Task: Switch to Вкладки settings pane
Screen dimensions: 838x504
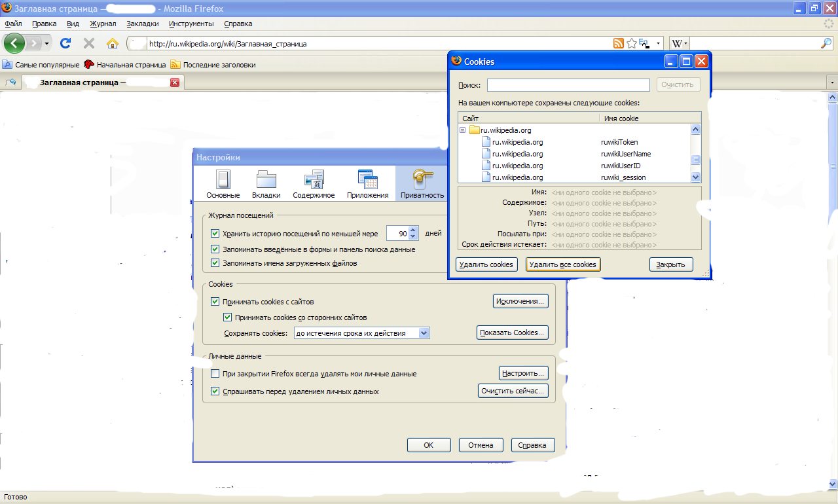Action: (266, 183)
